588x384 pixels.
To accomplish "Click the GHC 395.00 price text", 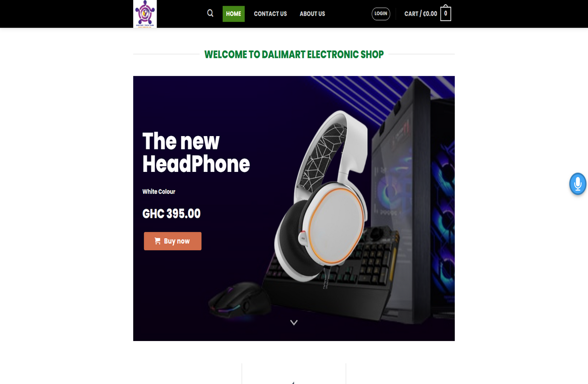I will (171, 213).
